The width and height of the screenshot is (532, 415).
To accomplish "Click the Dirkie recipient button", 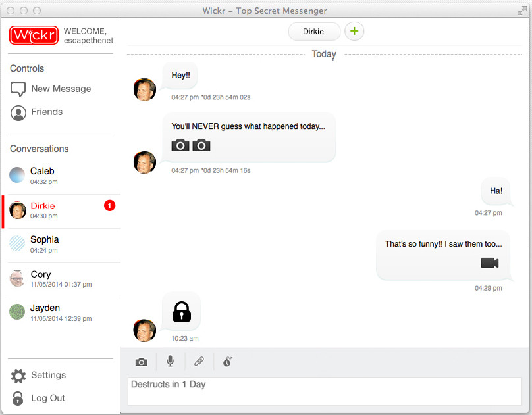I will pyautogui.click(x=314, y=32).
